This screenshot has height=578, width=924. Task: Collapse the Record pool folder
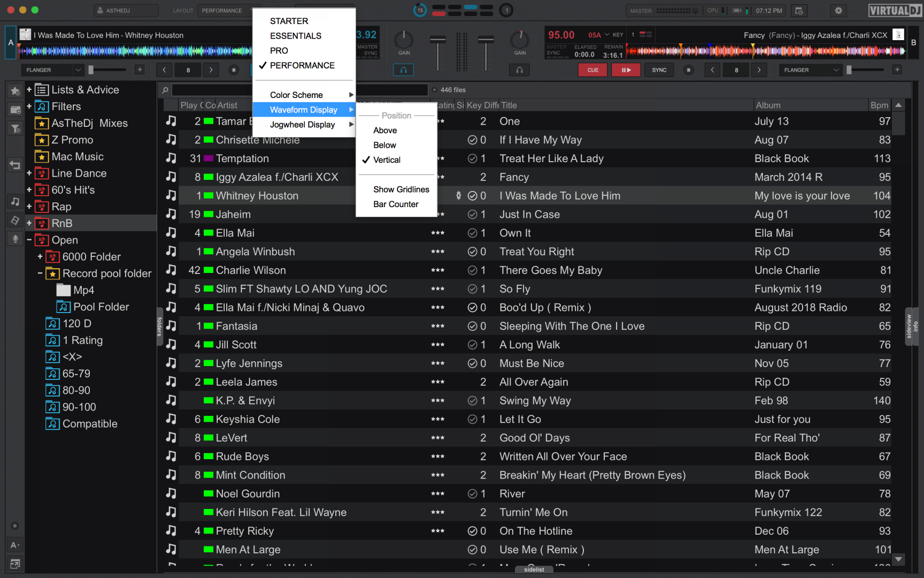click(40, 273)
